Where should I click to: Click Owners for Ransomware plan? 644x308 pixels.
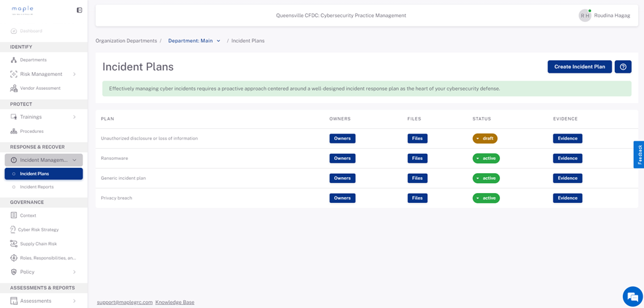342,159
